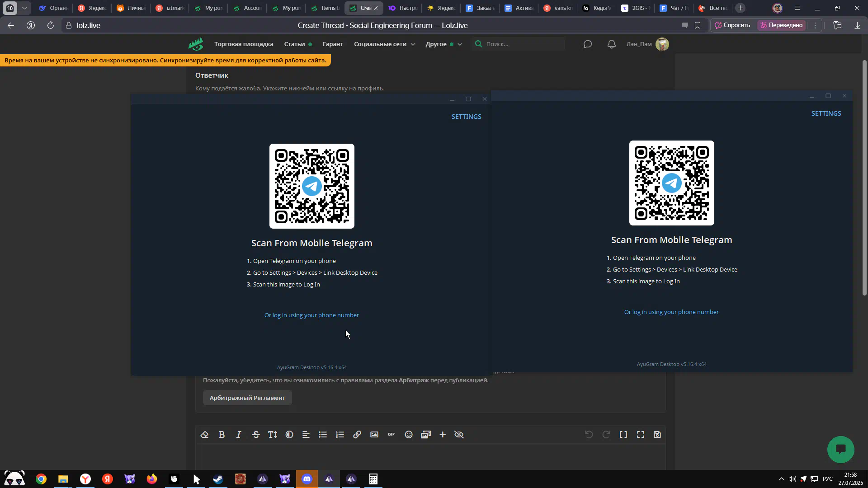Viewport: 868px width, 488px height.
Task: Open Steam from the taskbar
Action: click(218, 479)
